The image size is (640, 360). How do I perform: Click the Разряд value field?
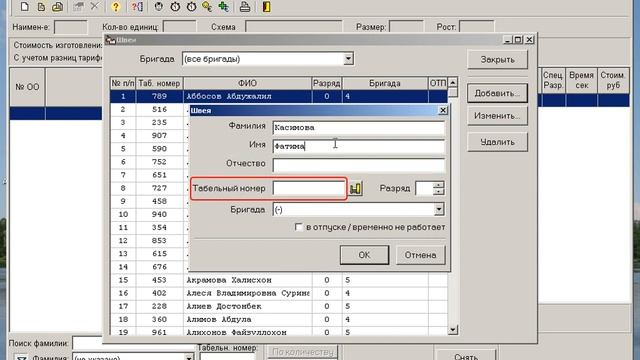[424, 189]
